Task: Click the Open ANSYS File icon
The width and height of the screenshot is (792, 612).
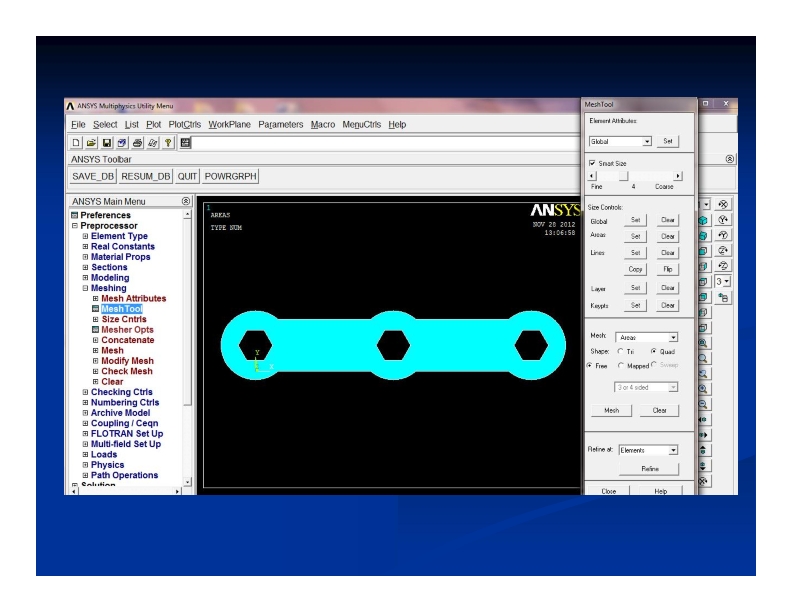Action: [x=91, y=143]
